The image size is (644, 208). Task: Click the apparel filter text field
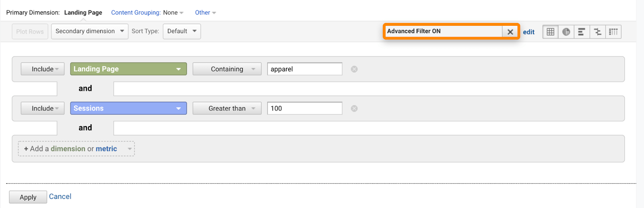click(x=304, y=69)
